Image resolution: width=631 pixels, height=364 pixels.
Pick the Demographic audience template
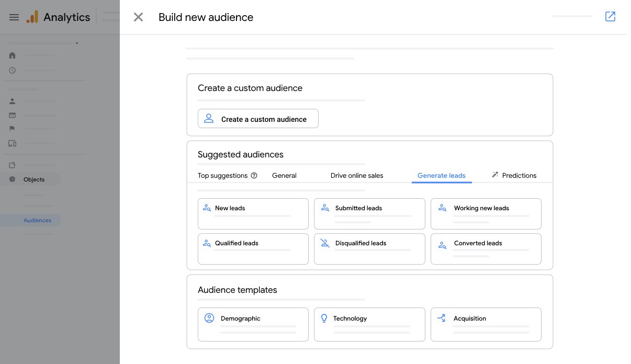point(253,324)
